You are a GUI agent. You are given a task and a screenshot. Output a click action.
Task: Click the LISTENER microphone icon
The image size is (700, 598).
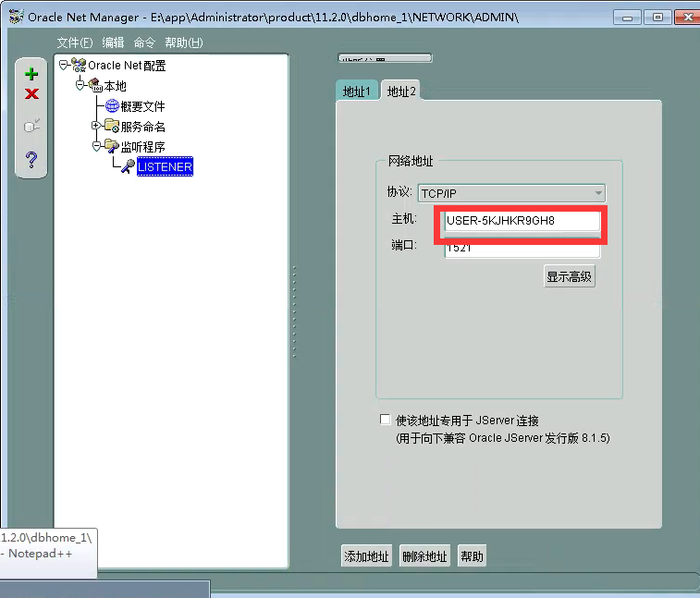tap(129, 166)
